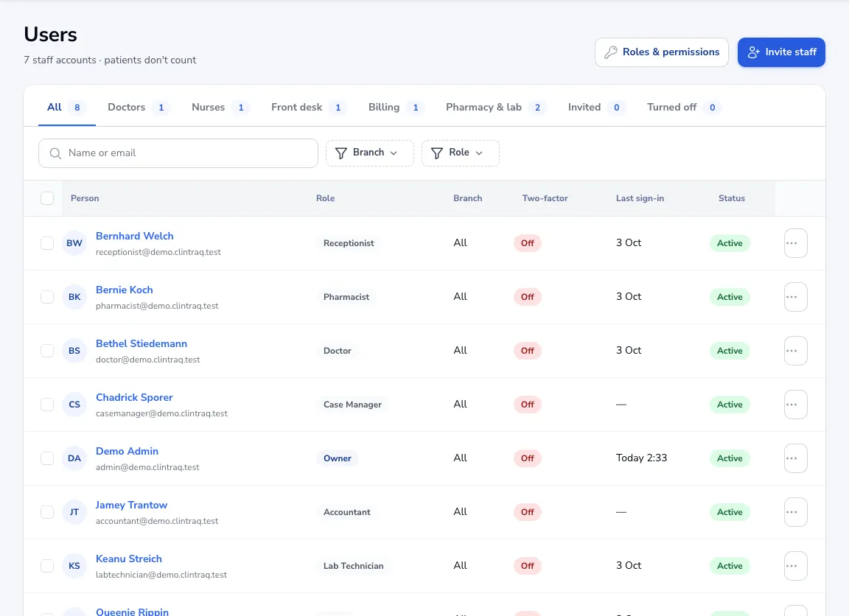Click the Today 2:33 sign-in value

[x=642, y=458]
